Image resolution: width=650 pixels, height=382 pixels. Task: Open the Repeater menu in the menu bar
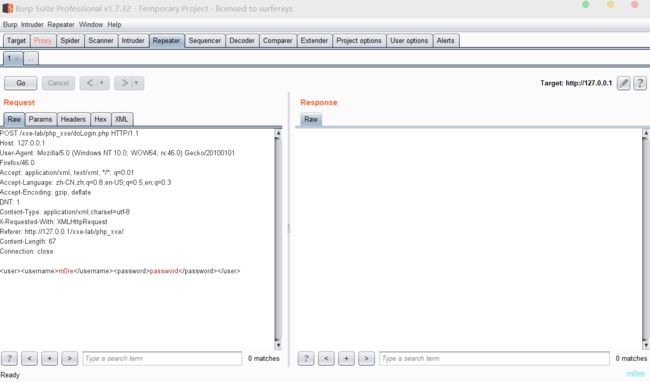[61, 25]
